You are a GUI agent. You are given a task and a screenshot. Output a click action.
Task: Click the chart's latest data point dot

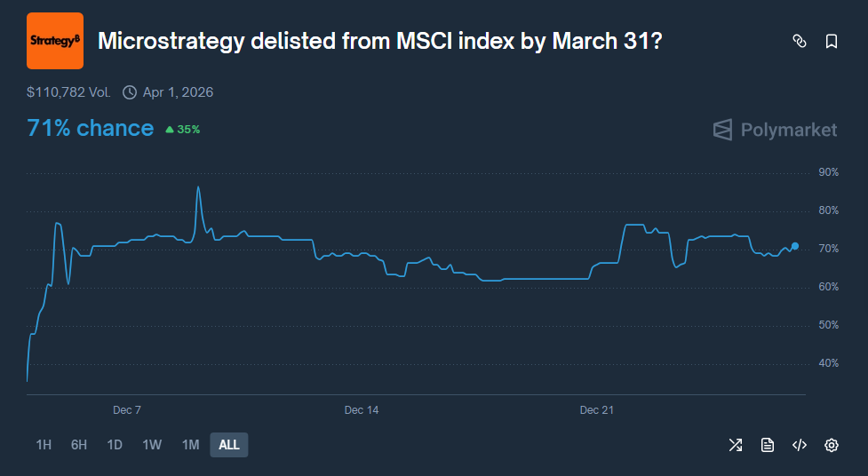tap(795, 246)
